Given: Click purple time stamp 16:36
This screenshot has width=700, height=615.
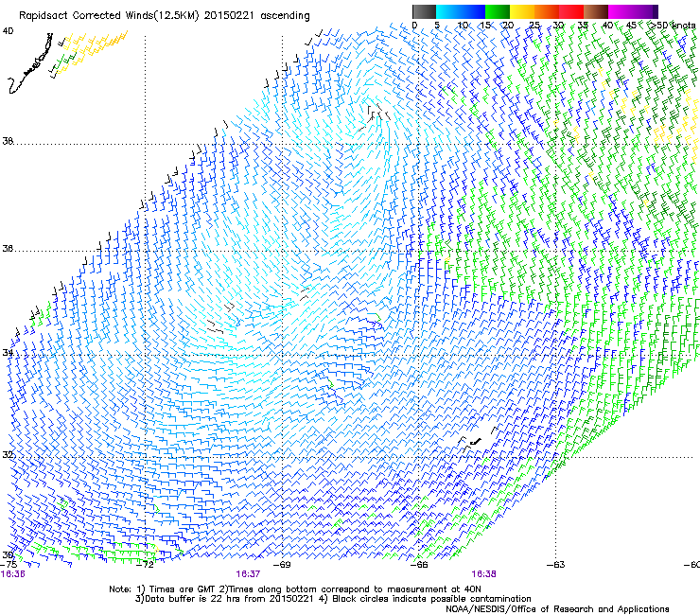Looking at the screenshot, I should coord(13,574).
